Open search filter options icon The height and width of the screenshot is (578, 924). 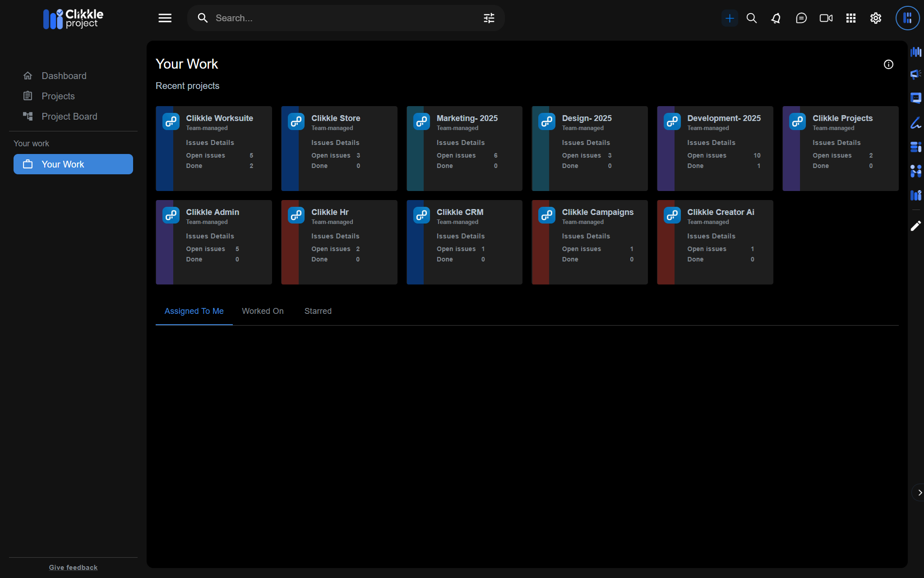coord(489,18)
